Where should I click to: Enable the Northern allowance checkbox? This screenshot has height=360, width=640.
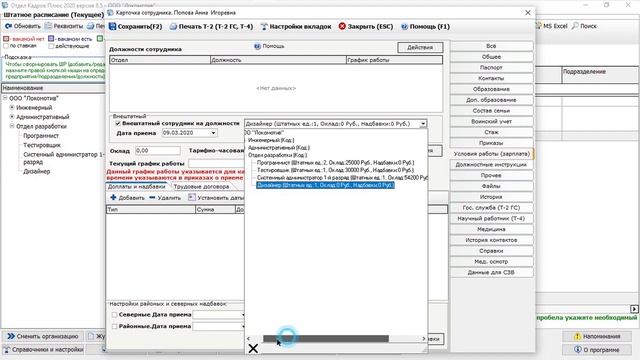point(115,315)
